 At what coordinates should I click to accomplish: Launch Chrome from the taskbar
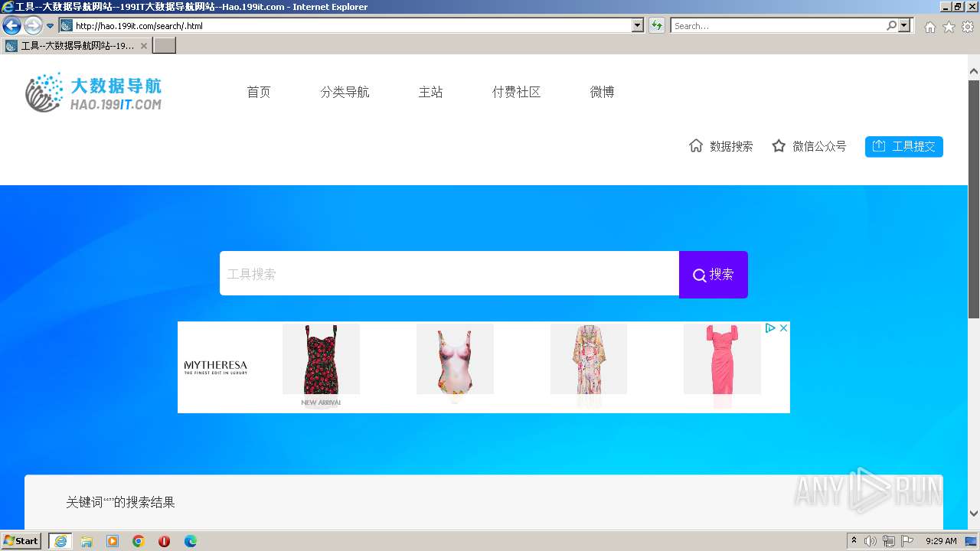pyautogui.click(x=139, y=541)
